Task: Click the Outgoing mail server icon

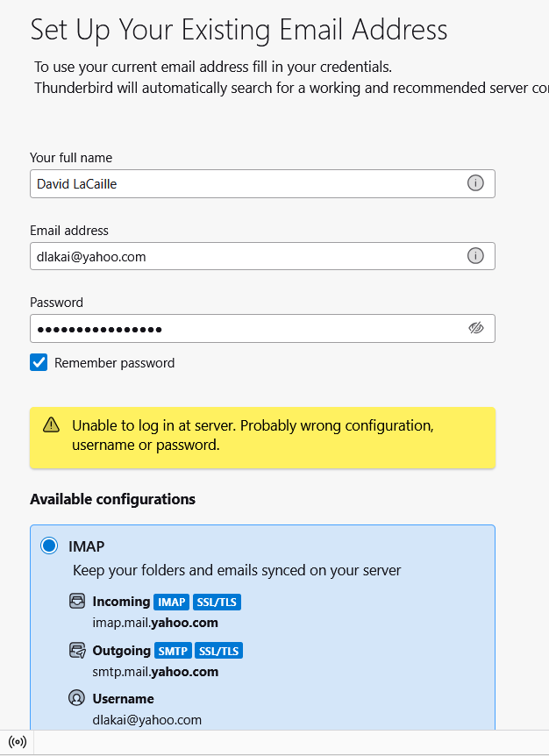Action: [77, 651]
